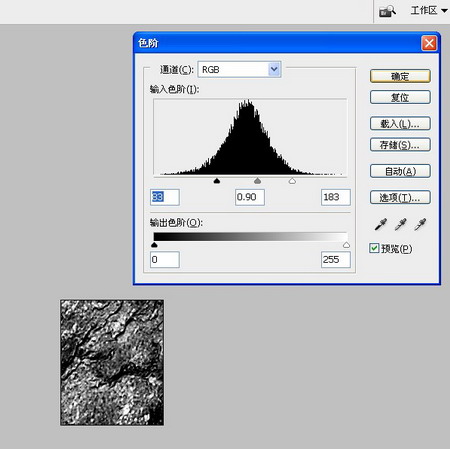Select the black point eyedropper

pyautogui.click(x=381, y=225)
